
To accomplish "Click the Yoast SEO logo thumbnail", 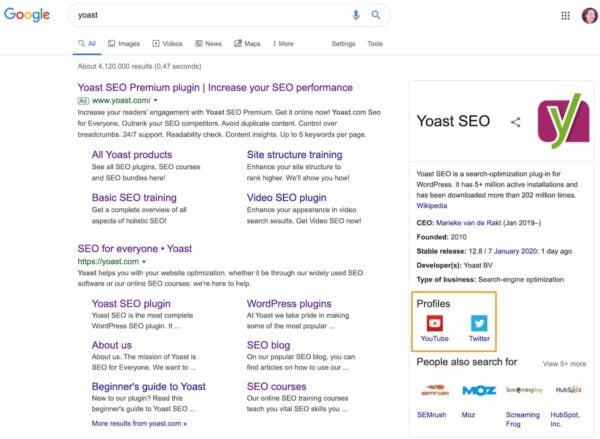I will click(x=564, y=121).
